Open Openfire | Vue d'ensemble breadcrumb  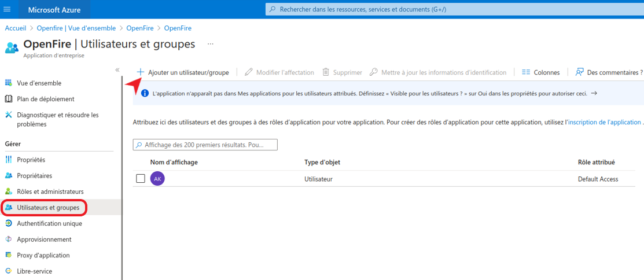[77, 28]
